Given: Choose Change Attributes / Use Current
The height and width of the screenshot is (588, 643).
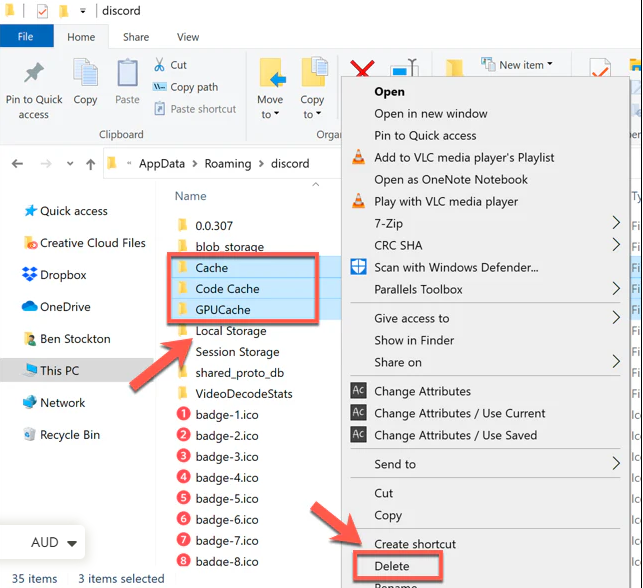Looking at the screenshot, I should pyautogui.click(x=460, y=413).
